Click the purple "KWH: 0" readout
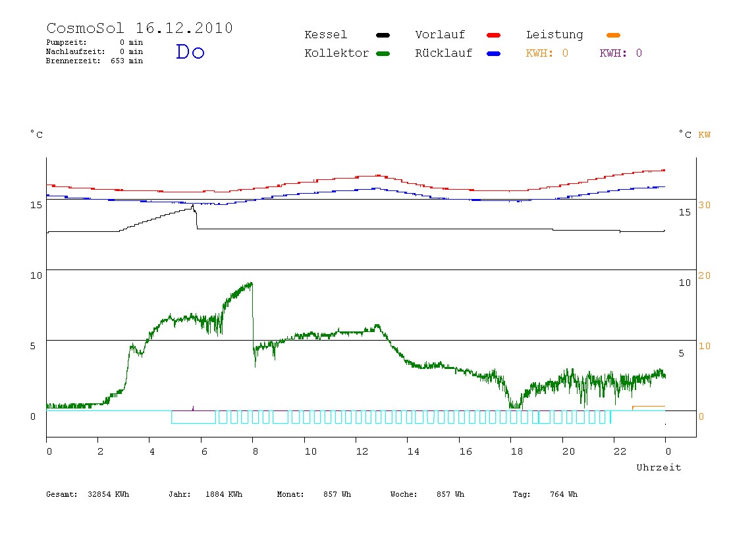This screenshot has width=756, height=535. (621, 53)
